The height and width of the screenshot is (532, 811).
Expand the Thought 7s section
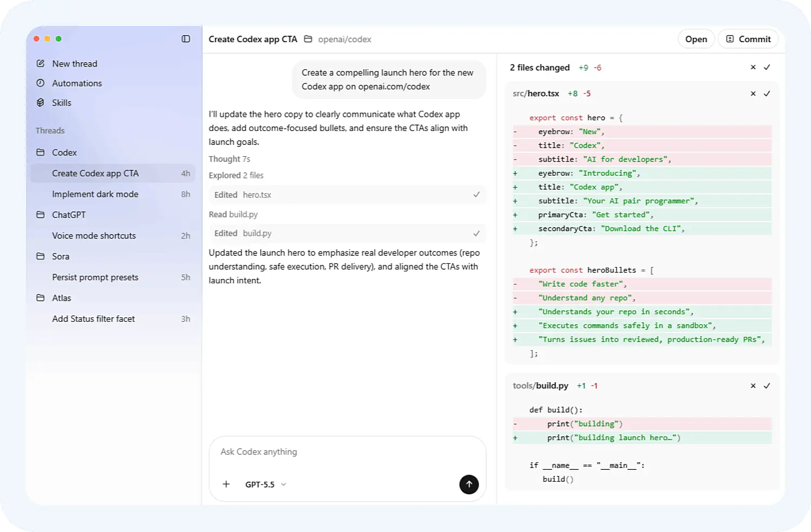click(229, 159)
